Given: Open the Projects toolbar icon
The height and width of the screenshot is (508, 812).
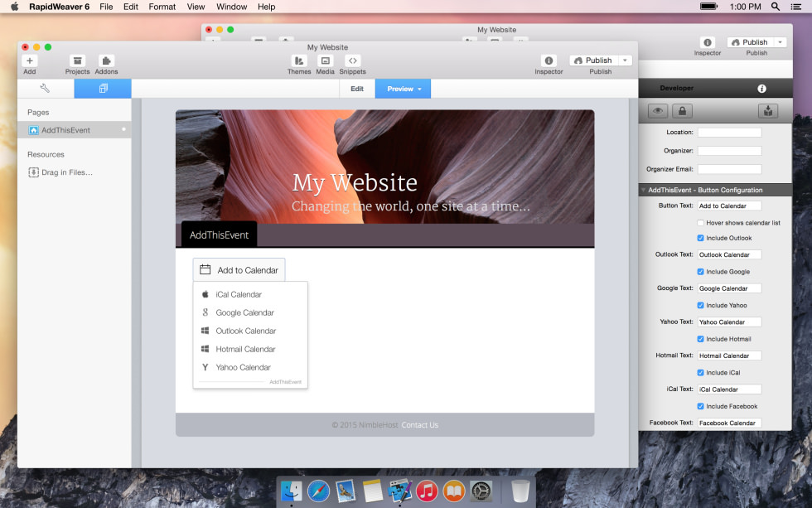Looking at the screenshot, I should 77,60.
